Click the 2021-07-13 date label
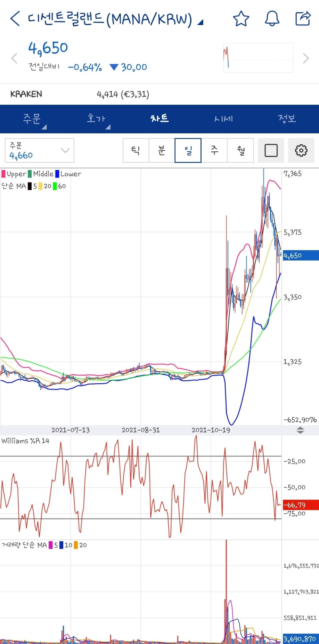 (71, 430)
